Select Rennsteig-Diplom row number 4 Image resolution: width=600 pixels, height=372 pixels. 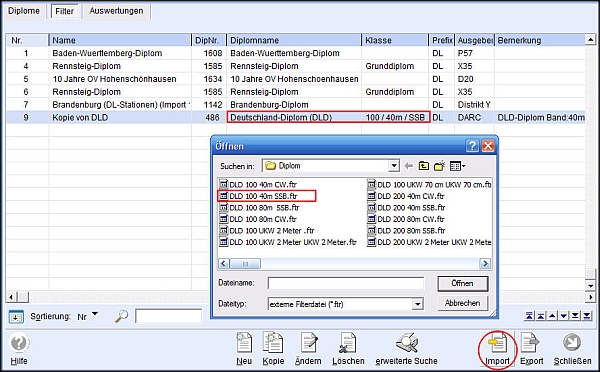(295, 66)
